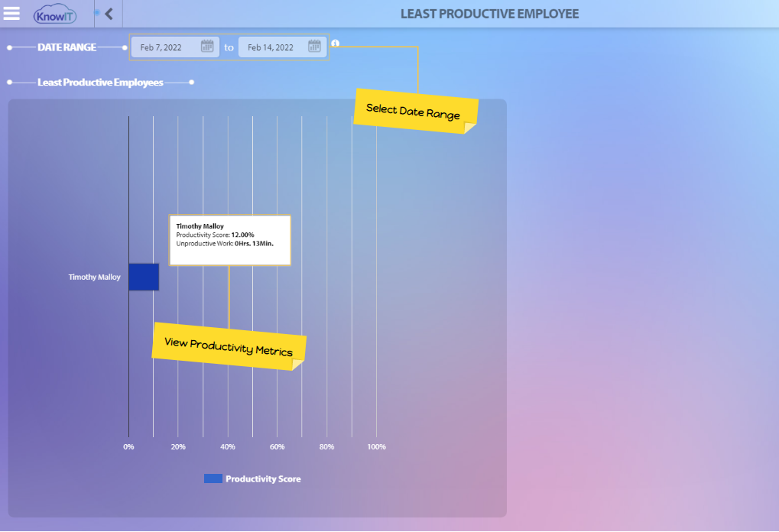Click the 80% axis tick label
Screen dimensions: 779x532
(327, 446)
